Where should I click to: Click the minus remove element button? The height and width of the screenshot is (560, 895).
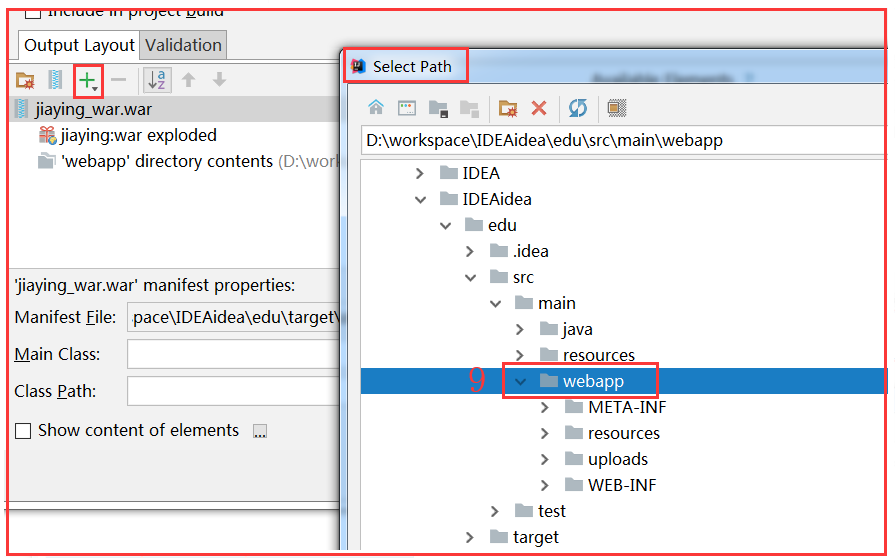(118, 80)
